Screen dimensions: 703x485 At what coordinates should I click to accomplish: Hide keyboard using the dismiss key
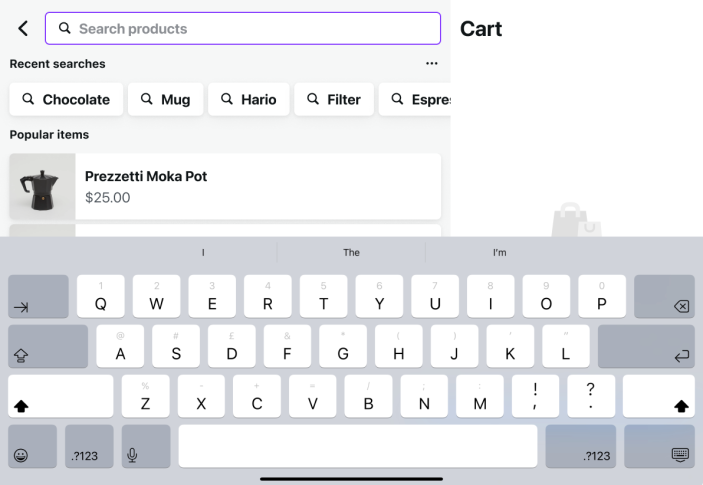680,455
